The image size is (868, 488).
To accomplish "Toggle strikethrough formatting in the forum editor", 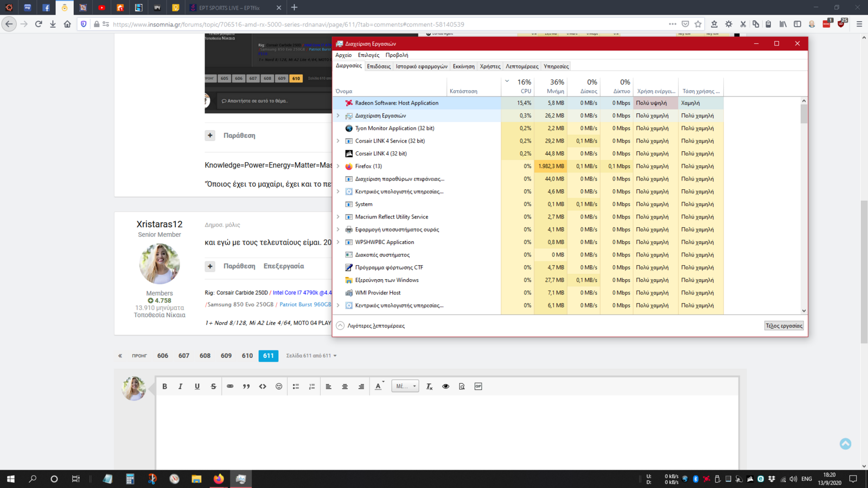I will [213, 387].
